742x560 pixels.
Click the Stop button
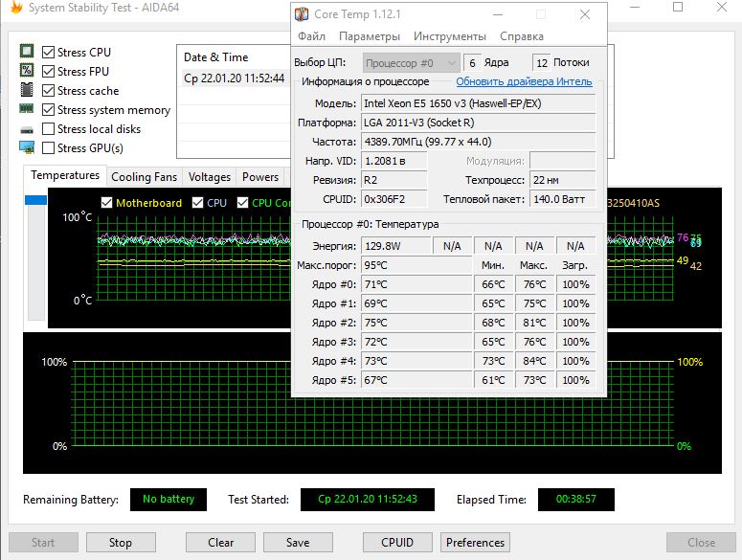point(121,543)
